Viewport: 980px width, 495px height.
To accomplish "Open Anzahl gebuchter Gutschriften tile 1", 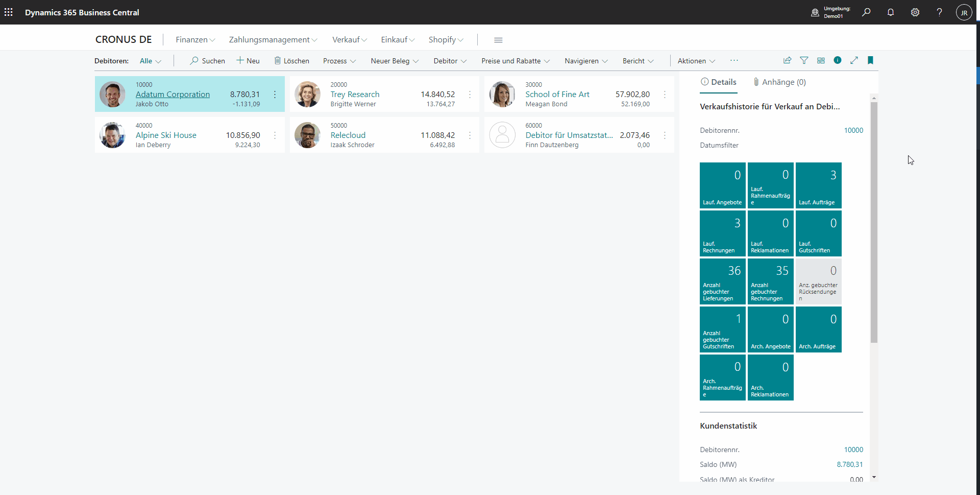I will [723, 329].
